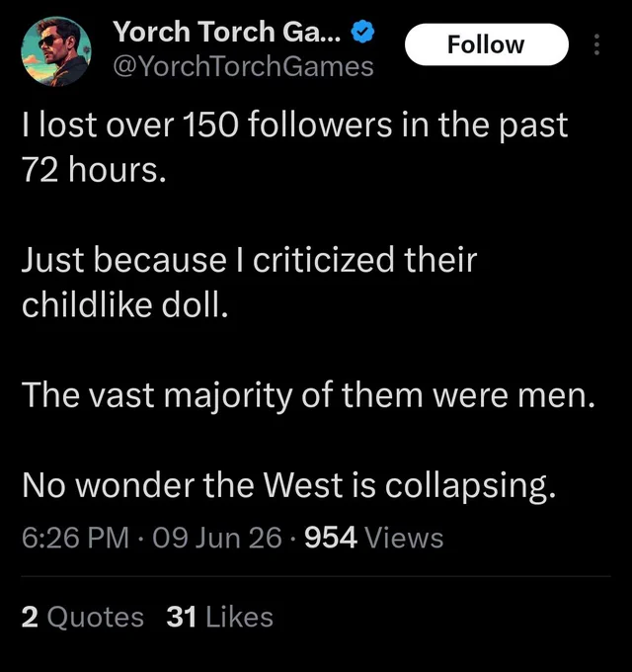Image resolution: width=632 pixels, height=672 pixels.
Task: Click the date 09 Jun 26
Action: pyautogui.click(x=216, y=538)
